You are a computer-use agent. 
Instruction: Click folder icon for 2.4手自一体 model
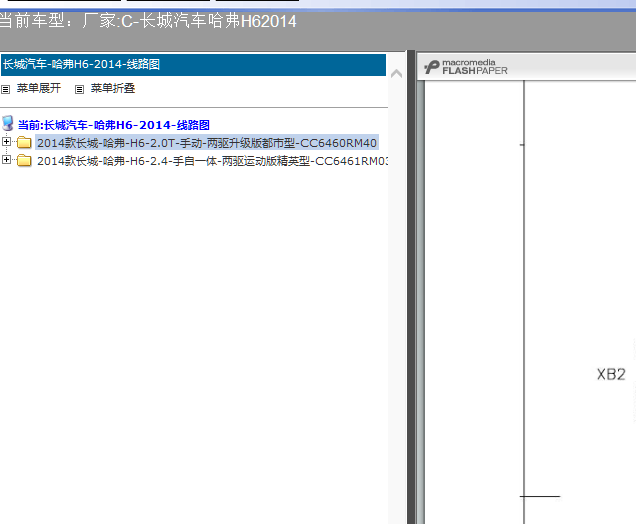click(24, 161)
